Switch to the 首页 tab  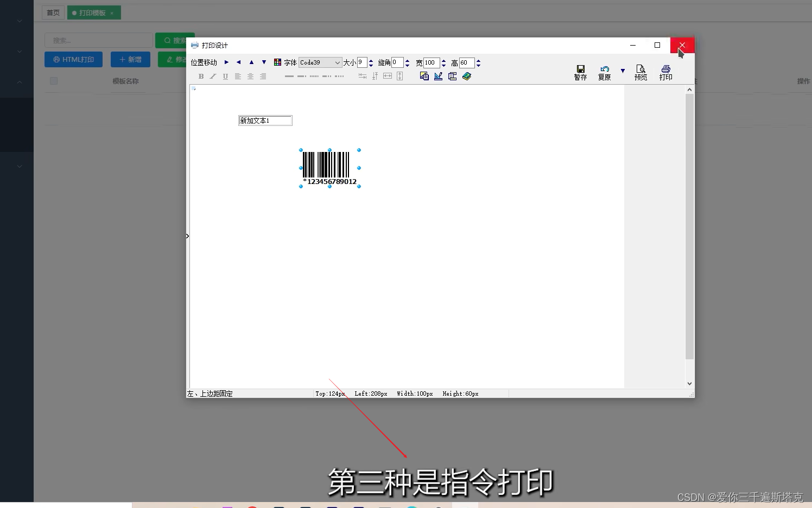coord(53,12)
